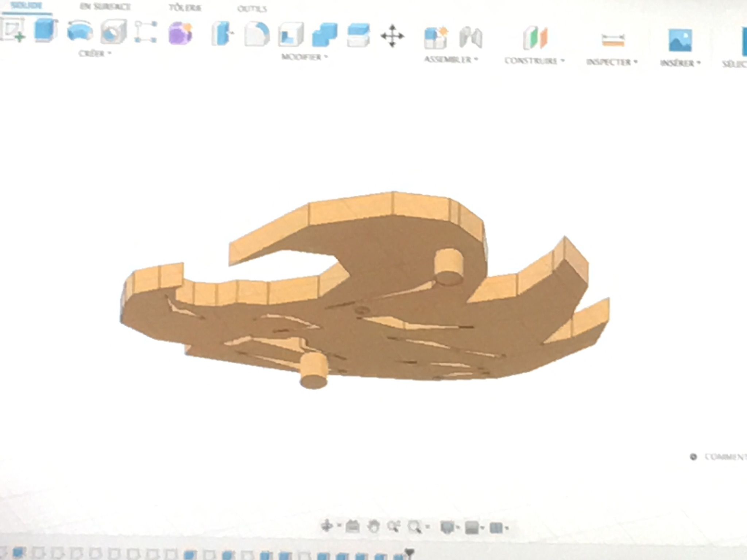The height and width of the screenshot is (560, 747).
Task: Select the Revolve tool
Action: (x=80, y=32)
